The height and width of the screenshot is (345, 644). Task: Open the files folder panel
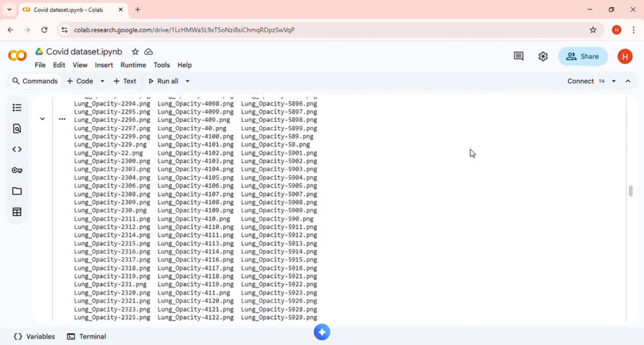pos(17,192)
